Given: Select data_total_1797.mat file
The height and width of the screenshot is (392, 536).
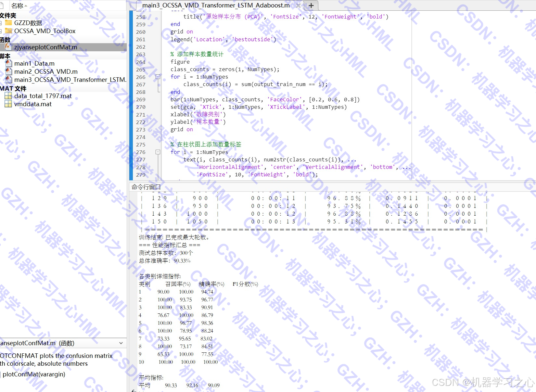Looking at the screenshot, I should [43, 96].
